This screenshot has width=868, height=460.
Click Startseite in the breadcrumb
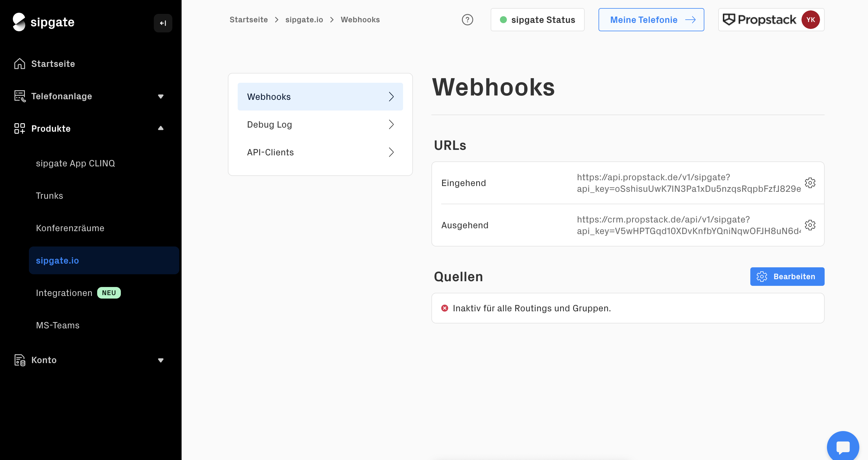249,20
